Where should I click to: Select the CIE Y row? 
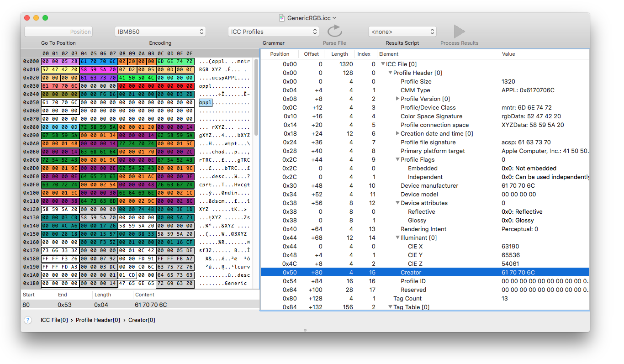(x=425, y=255)
